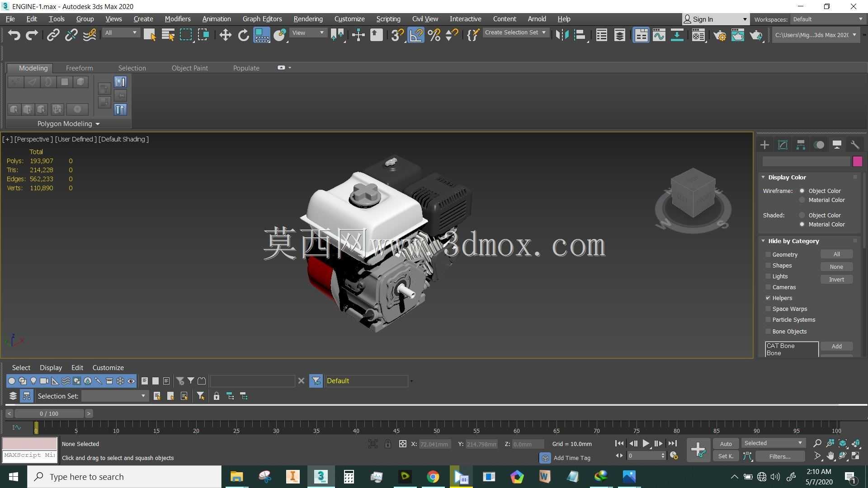The height and width of the screenshot is (488, 868).
Task: Click the pink object color swatch
Action: [857, 161]
